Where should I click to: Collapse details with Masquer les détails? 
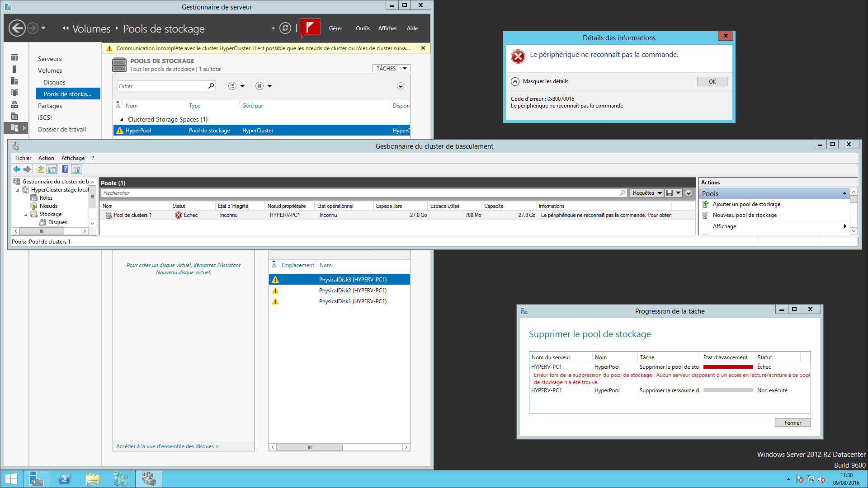point(515,81)
